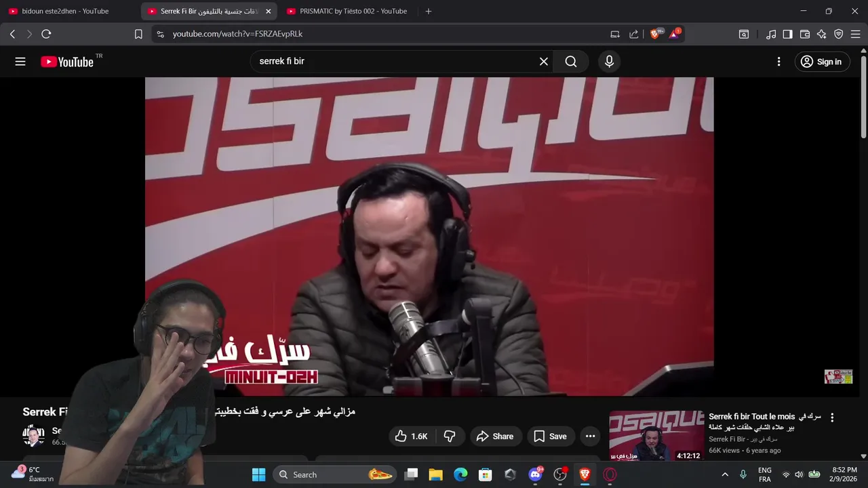Image resolution: width=868 pixels, height=488 pixels.
Task: Open Leo AI sparkle icon
Action: pyautogui.click(x=822, y=34)
